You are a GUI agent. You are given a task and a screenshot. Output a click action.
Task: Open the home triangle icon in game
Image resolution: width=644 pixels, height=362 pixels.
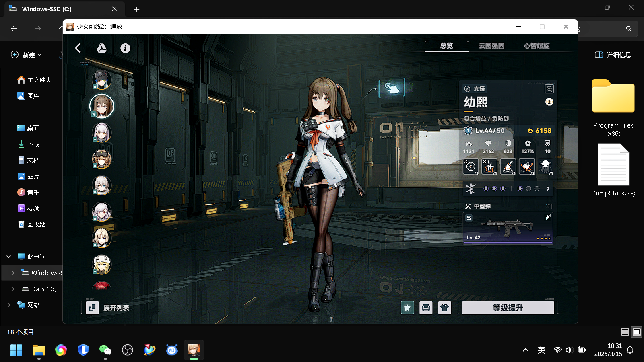tap(101, 48)
